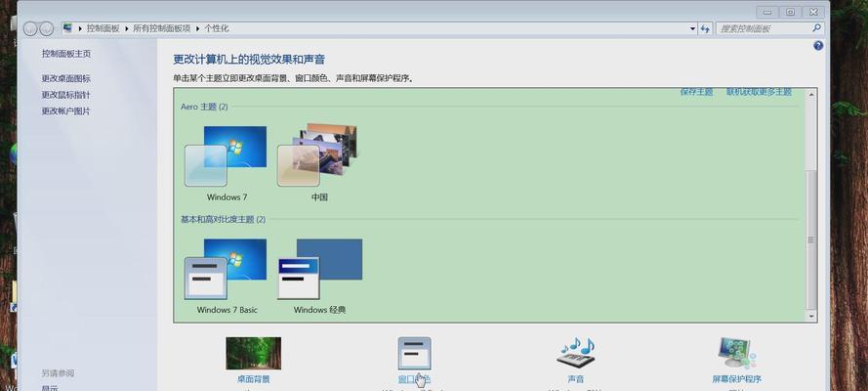
Task: Click the 个性化 breadcrumb segment
Action: coord(217,28)
